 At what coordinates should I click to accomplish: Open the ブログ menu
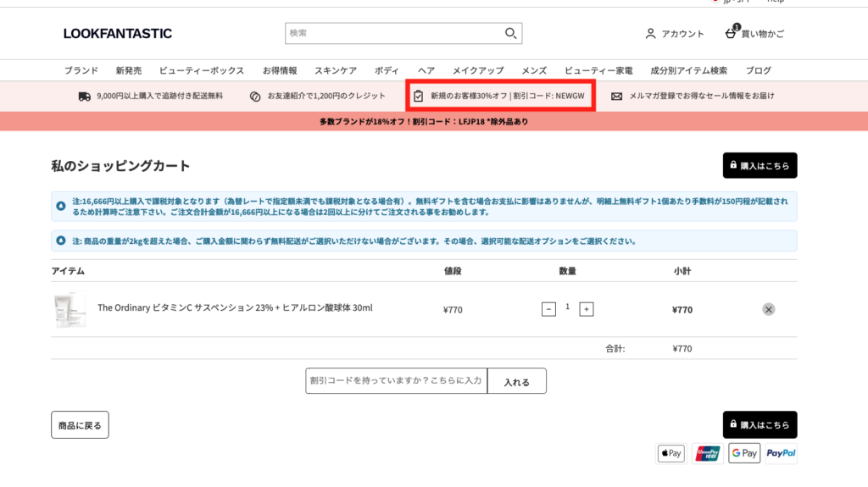tap(758, 70)
